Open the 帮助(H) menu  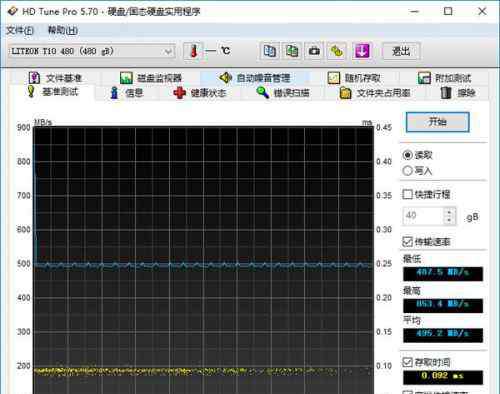click(x=63, y=31)
